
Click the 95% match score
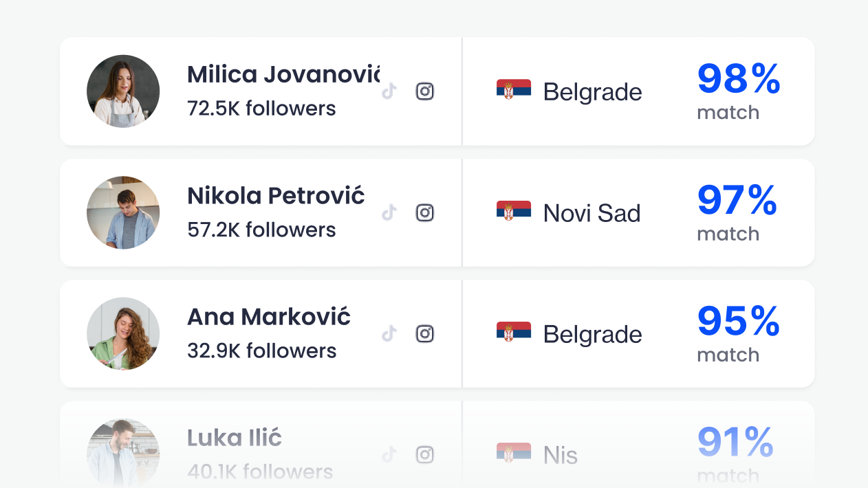pyautogui.click(x=739, y=333)
